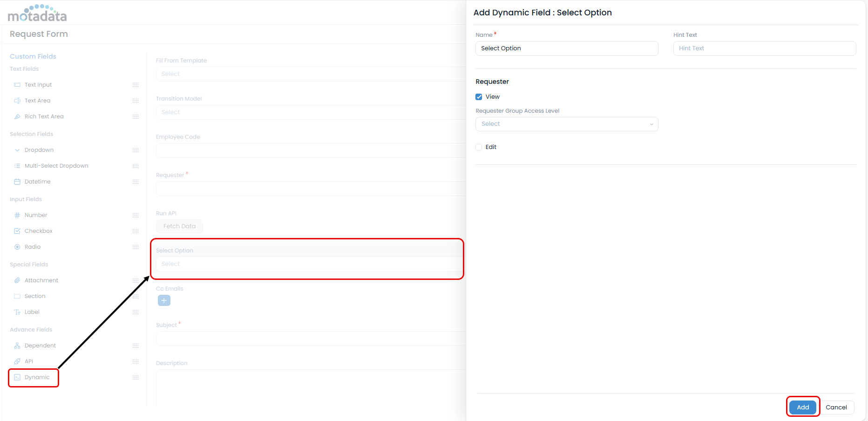
Task: Click the Section field icon
Action: coord(17,296)
